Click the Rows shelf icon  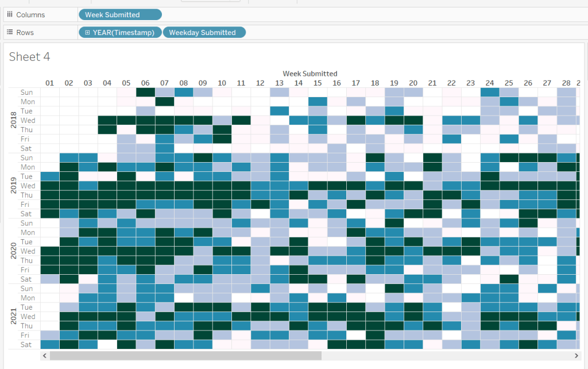pyautogui.click(x=10, y=33)
